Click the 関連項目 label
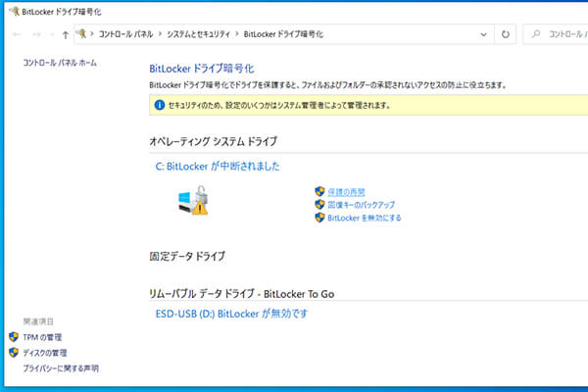 (x=38, y=321)
